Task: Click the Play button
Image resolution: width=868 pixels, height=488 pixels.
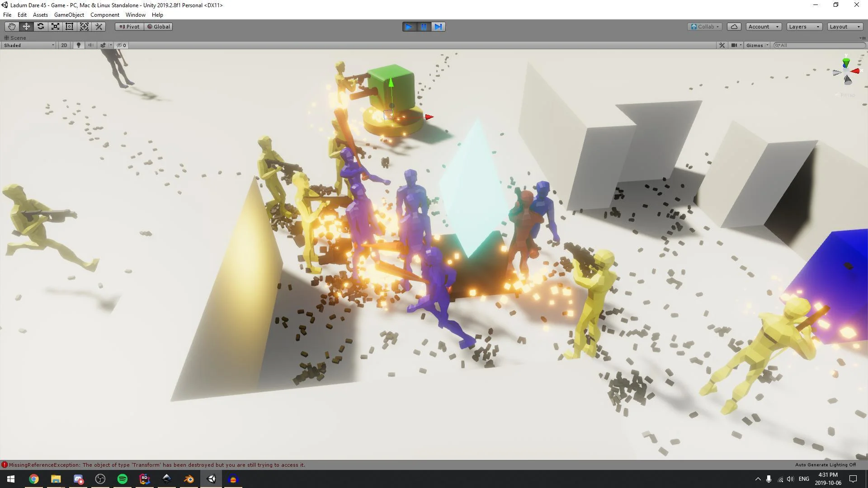Action: 409,27
